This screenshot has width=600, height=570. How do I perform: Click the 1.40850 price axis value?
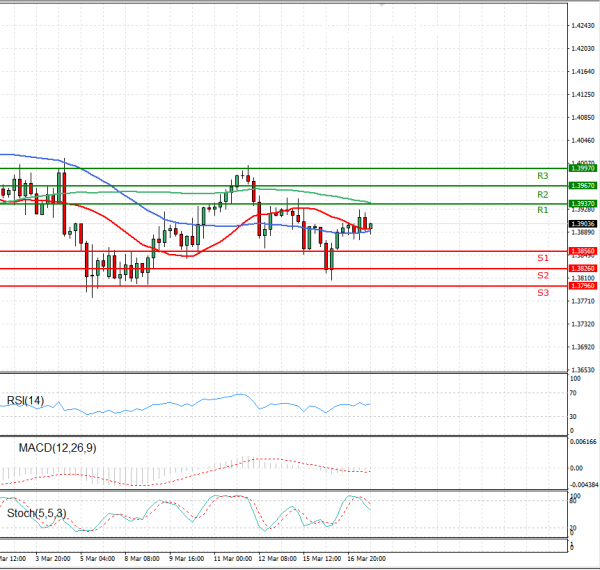tap(583, 117)
